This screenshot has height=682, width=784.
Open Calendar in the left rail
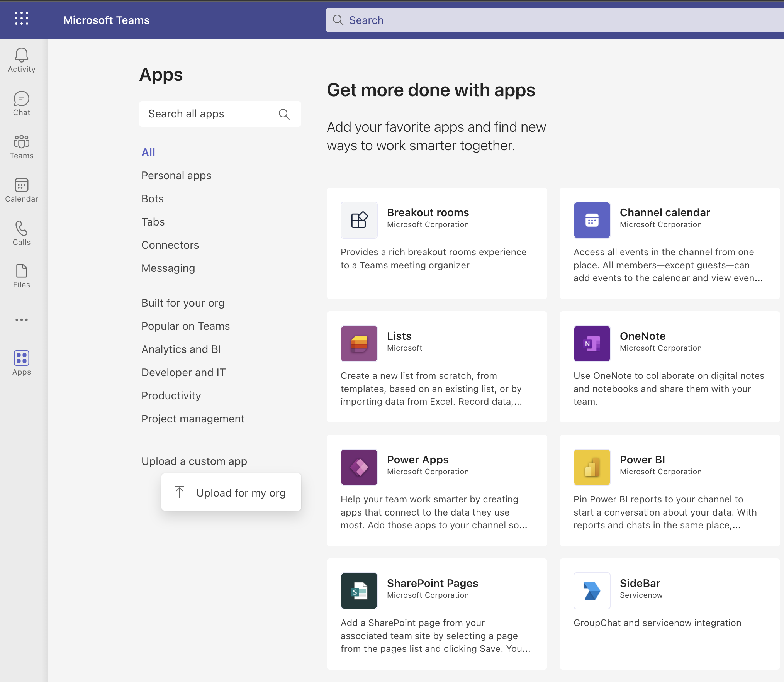[x=22, y=190]
